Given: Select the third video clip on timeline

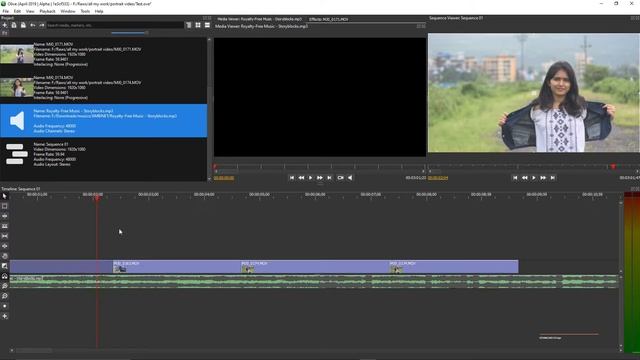Looking at the screenshot, I should point(454,267).
